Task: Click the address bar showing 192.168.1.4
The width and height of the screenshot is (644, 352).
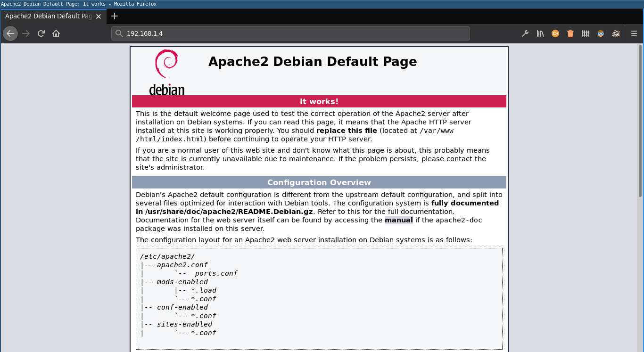Action: (x=290, y=33)
